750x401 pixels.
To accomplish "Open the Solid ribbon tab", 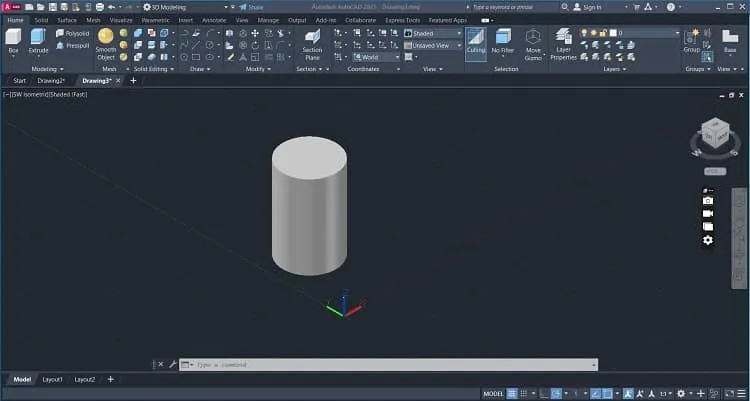I will click(x=41, y=20).
